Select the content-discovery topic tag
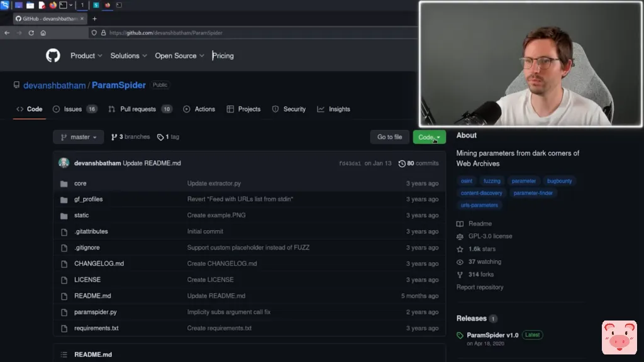This screenshot has height=362, width=644. (481, 193)
